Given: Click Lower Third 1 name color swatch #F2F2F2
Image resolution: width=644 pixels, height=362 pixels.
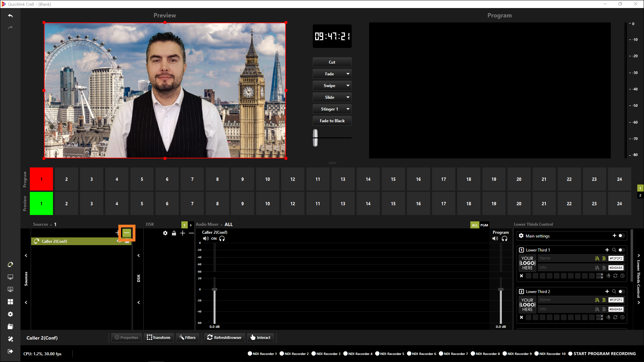Looking at the screenshot, I should [616, 258].
